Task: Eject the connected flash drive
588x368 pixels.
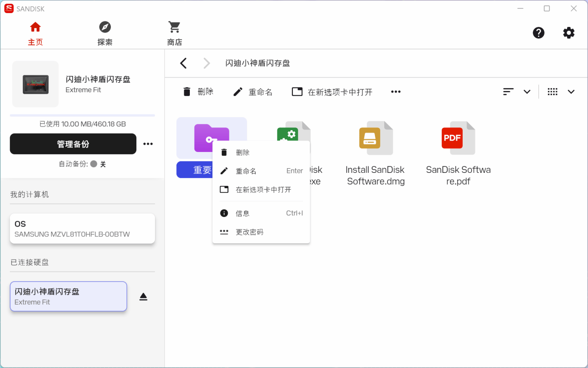Action: coord(143,297)
